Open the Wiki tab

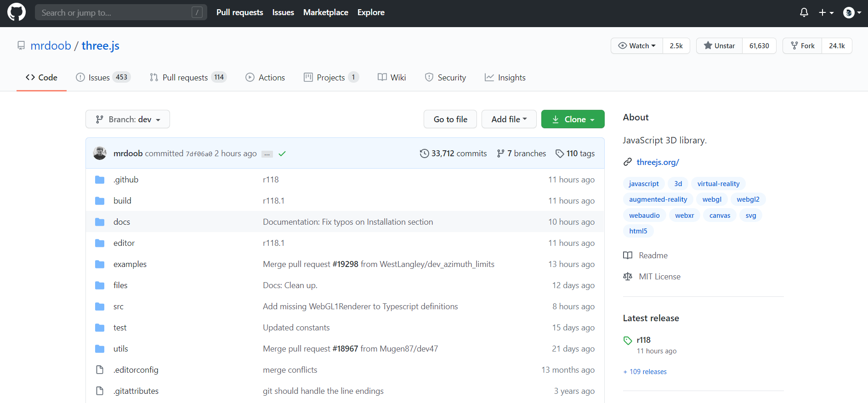point(391,77)
